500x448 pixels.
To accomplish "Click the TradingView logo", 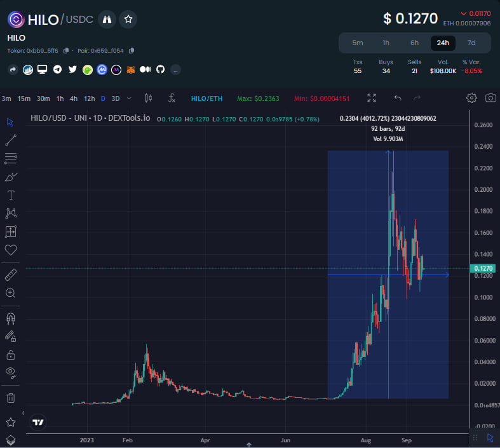I will (x=38, y=422).
